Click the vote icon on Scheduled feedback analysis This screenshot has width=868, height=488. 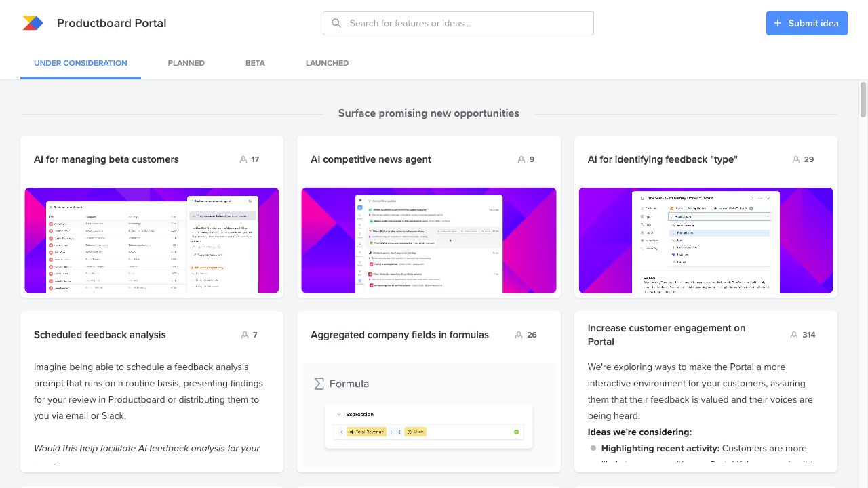245,335
